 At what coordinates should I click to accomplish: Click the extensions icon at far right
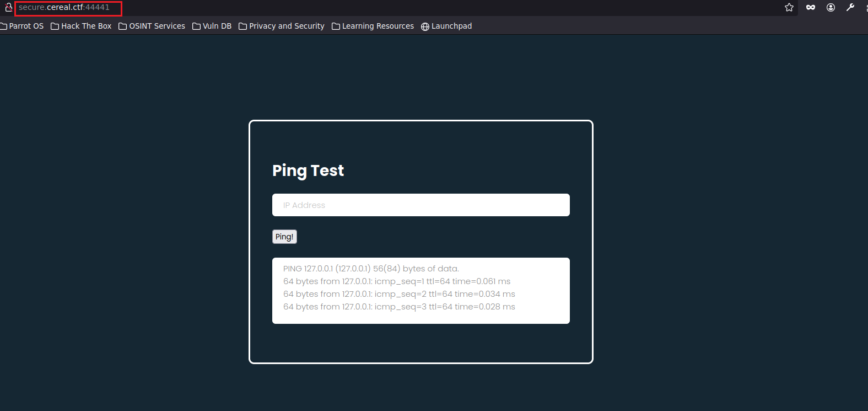tap(866, 7)
